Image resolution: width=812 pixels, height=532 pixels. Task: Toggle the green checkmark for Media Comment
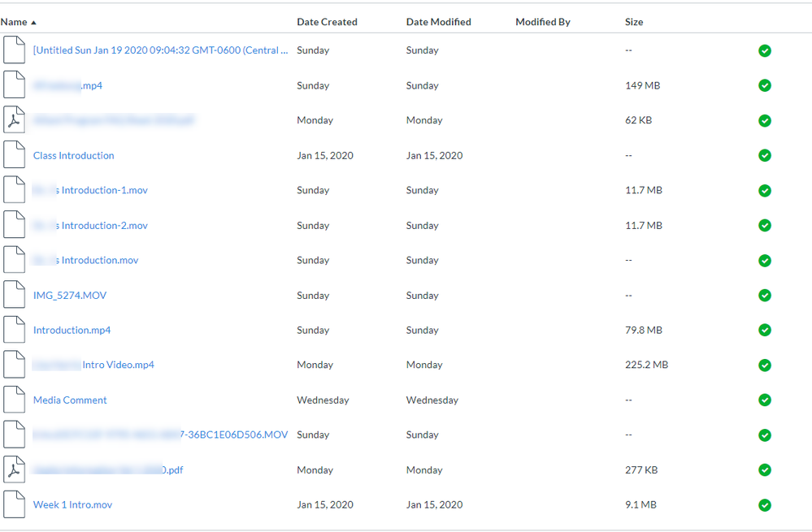tap(764, 400)
